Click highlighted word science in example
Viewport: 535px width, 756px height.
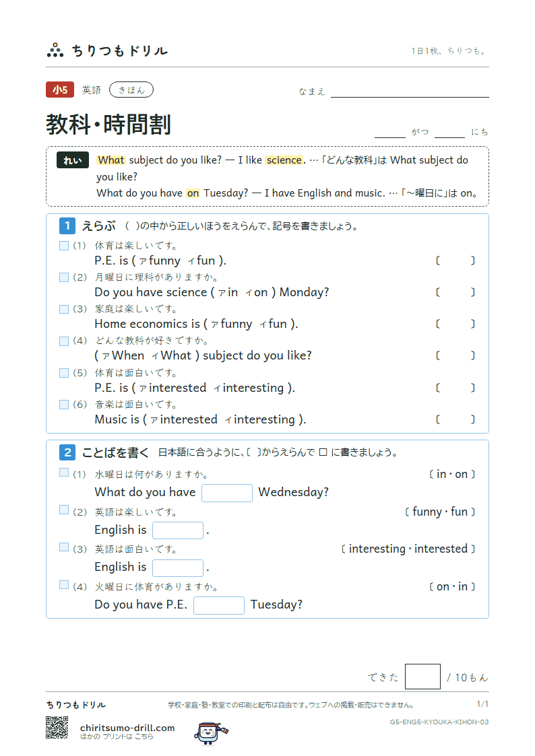click(284, 160)
